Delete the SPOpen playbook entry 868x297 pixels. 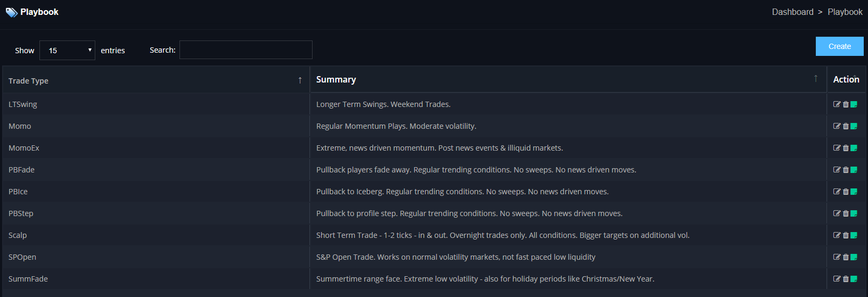pos(846,257)
